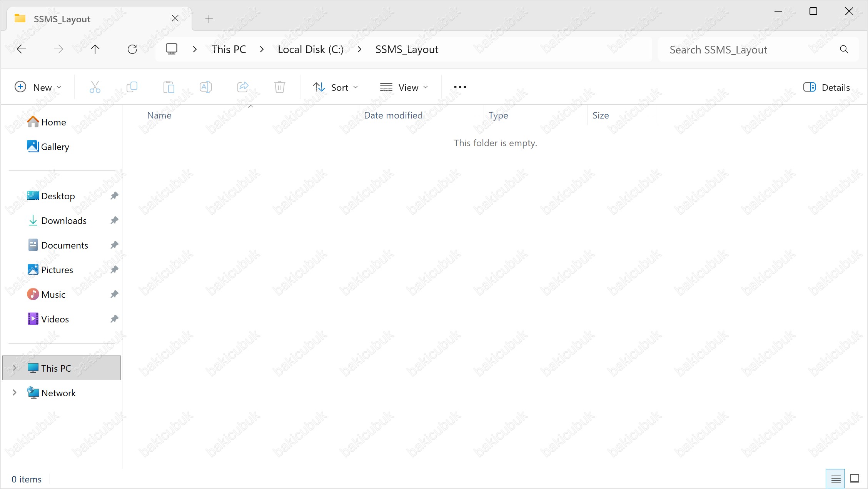Viewport: 868px width, 489px height.
Task: Click the SSMS_Layout breadcrumb
Action: (407, 49)
